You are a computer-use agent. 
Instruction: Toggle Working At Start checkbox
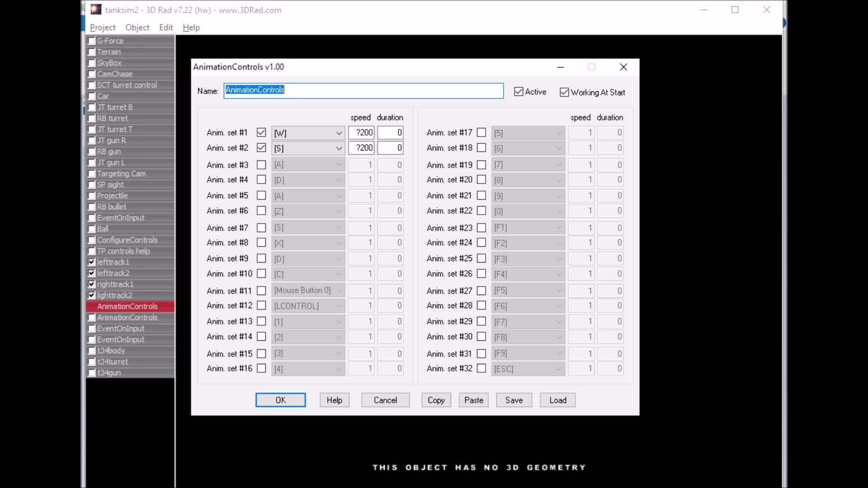pos(564,92)
